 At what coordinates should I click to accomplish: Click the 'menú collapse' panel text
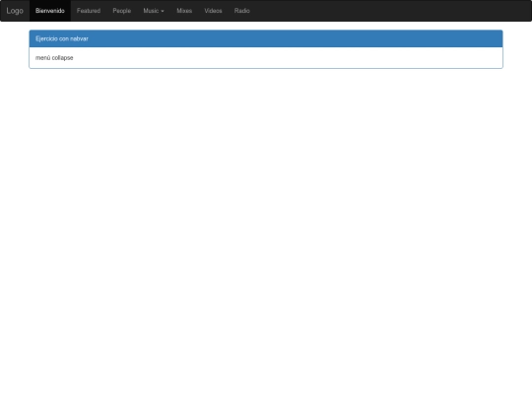(x=54, y=58)
